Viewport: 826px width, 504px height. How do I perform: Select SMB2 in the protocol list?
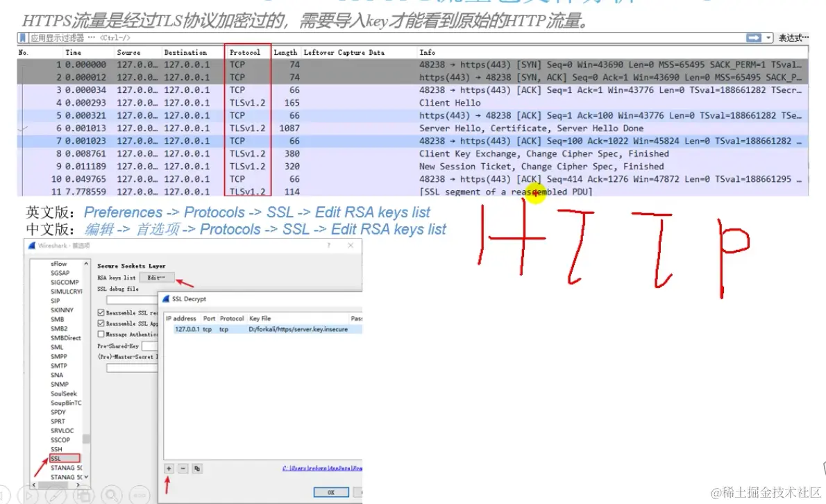click(x=59, y=328)
